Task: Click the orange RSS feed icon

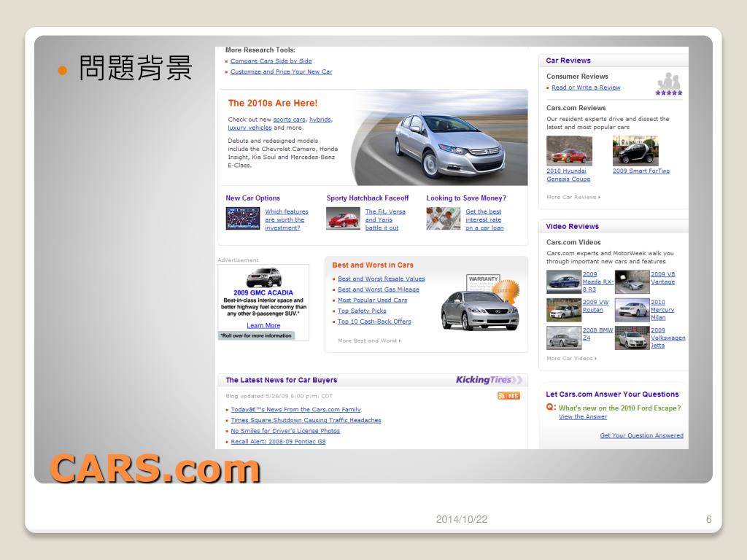Action: (508, 396)
